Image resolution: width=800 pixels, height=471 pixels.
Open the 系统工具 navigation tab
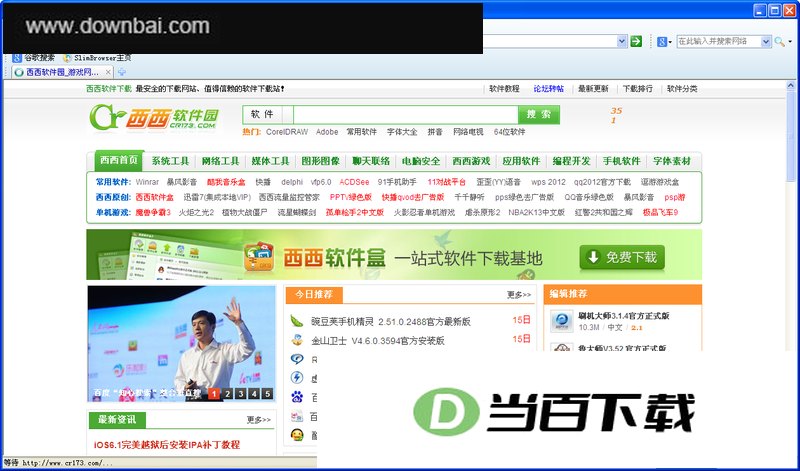coord(170,161)
